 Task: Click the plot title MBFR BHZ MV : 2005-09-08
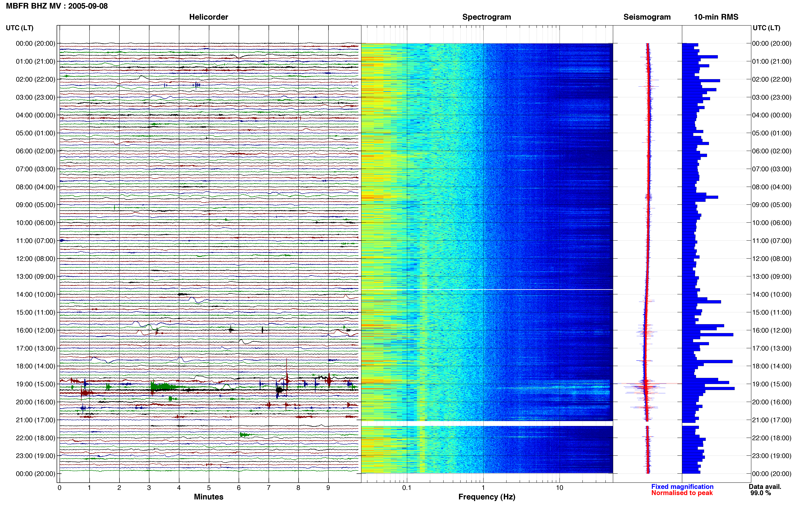click(57, 6)
